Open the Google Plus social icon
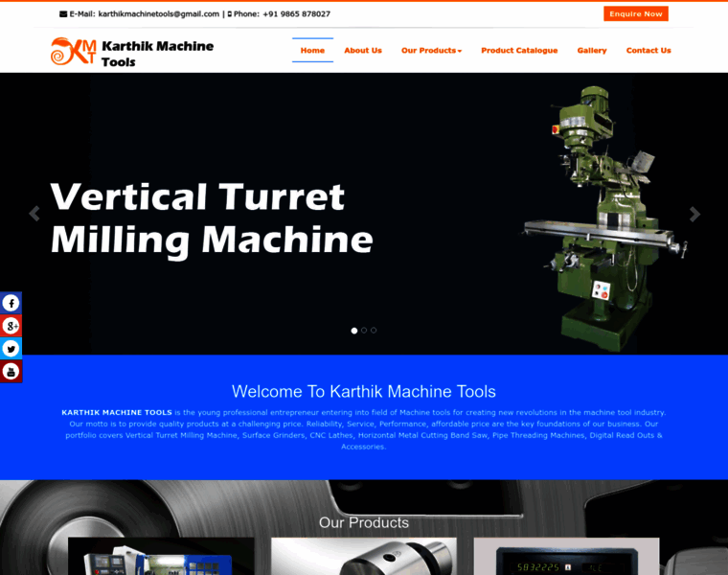Image resolution: width=728 pixels, height=575 pixels. (11, 326)
